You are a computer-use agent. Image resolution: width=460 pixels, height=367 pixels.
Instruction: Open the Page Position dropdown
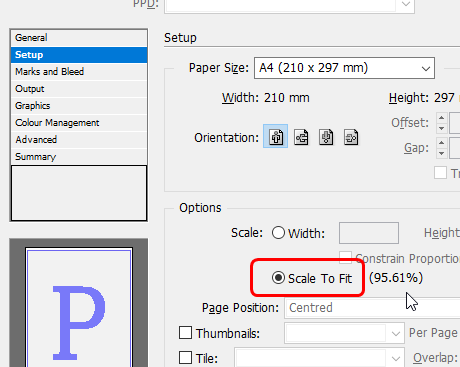pos(372,308)
